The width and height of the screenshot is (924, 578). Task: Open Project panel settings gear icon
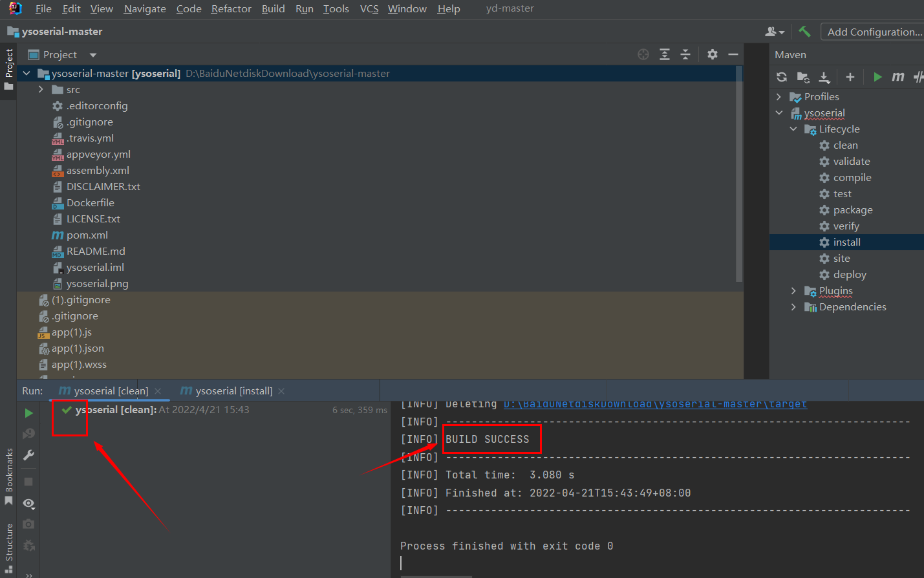point(713,54)
